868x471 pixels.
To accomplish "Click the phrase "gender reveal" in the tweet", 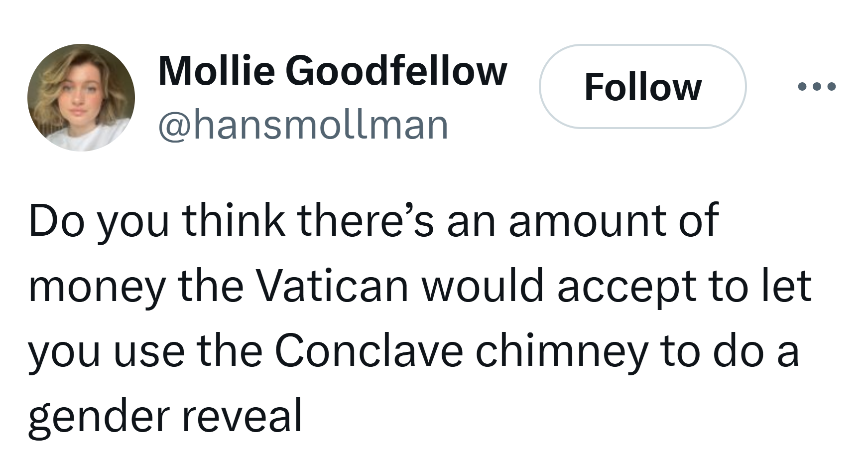I will [165, 416].
